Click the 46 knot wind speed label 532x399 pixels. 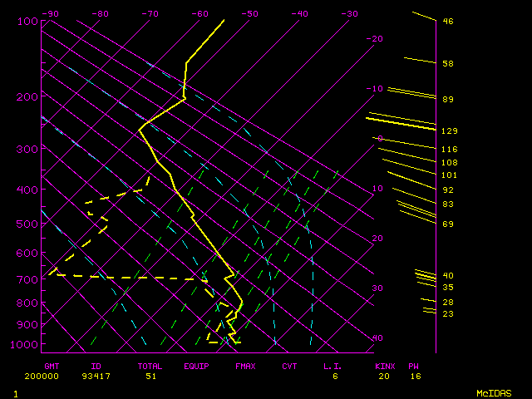pos(448,22)
